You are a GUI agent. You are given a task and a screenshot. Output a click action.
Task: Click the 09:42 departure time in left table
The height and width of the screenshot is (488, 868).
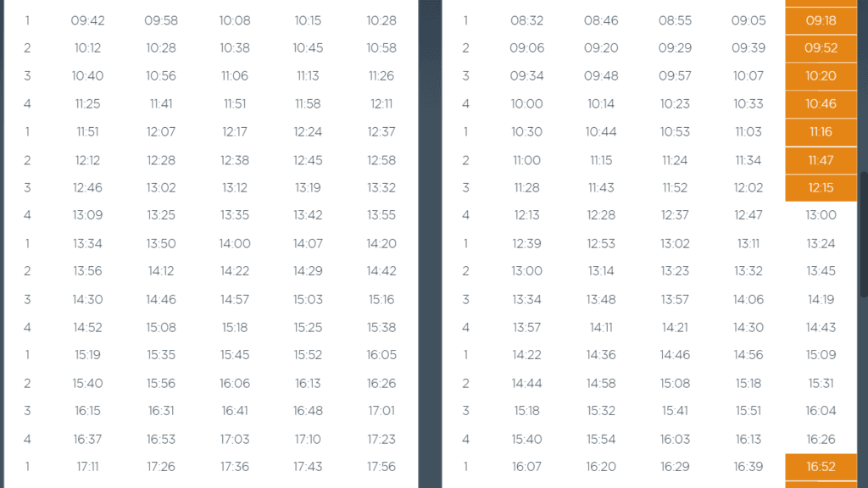[87, 20]
